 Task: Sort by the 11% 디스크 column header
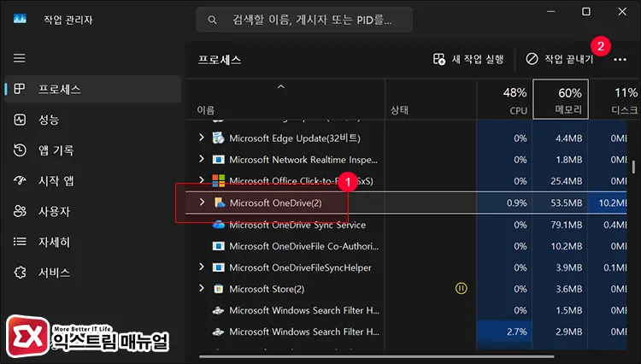[615, 99]
